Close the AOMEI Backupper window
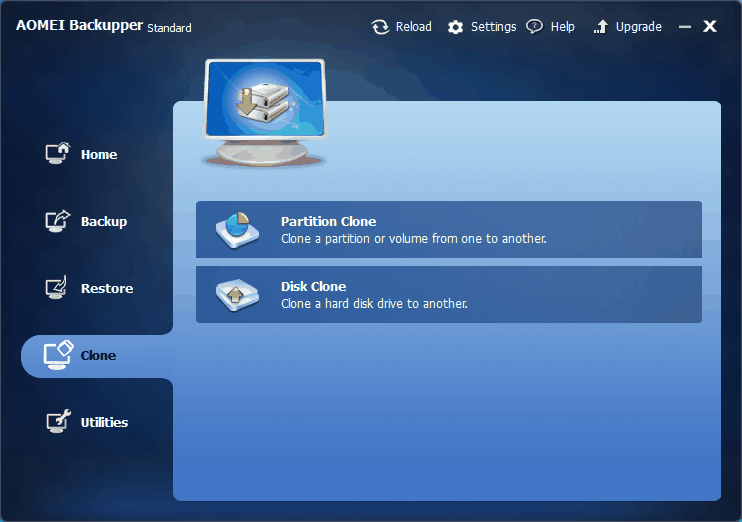 pos(709,27)
